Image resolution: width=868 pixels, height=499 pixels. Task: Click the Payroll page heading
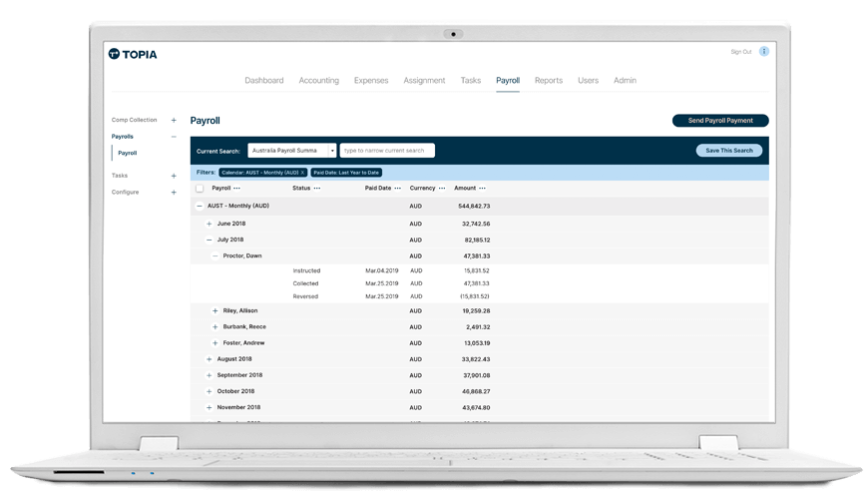tap(205, 121)
